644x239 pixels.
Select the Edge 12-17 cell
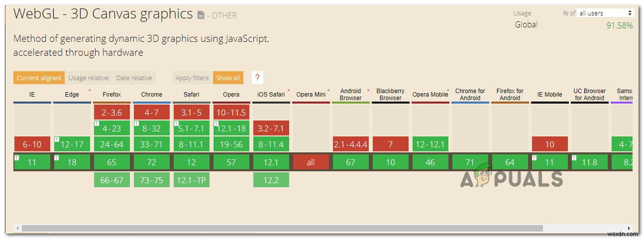click(72, 144)
